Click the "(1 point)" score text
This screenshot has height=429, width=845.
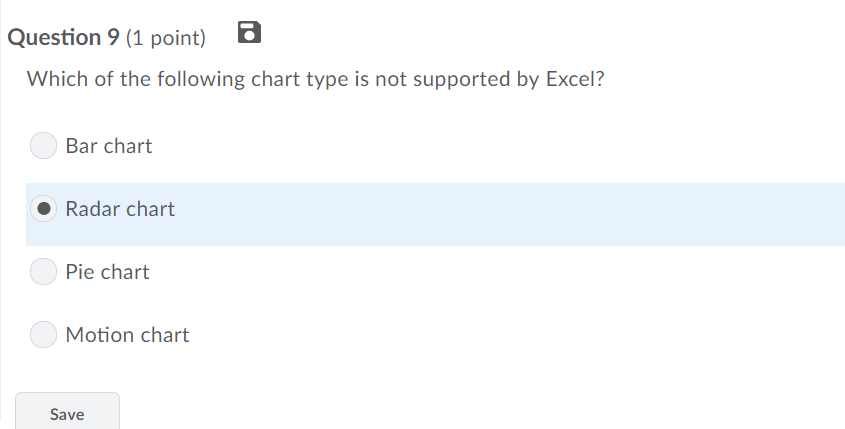pyautogui.click(x=166, y=38)
